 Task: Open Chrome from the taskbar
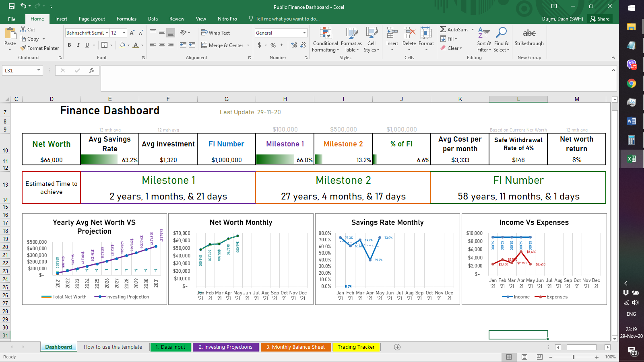coord(631,83)
